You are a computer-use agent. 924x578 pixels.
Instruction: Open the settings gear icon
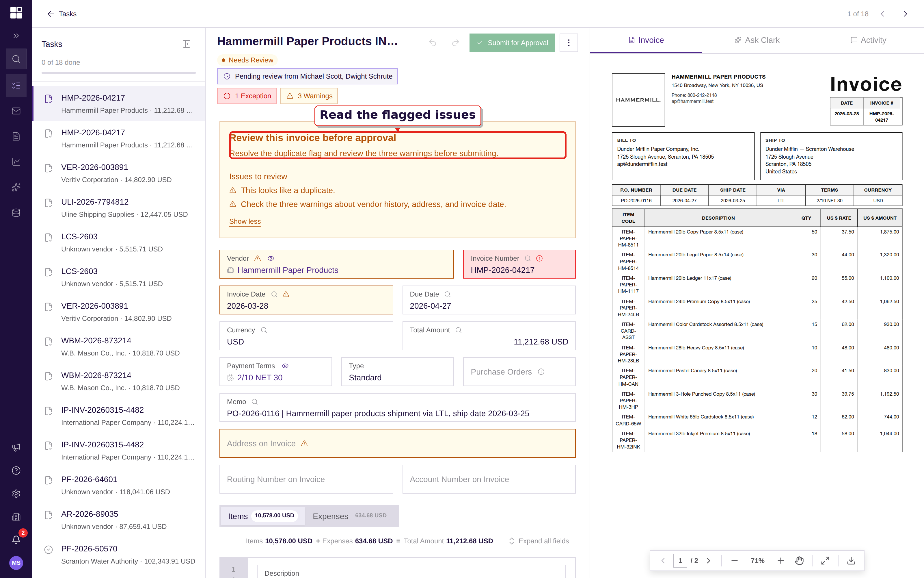coord(16,494)
